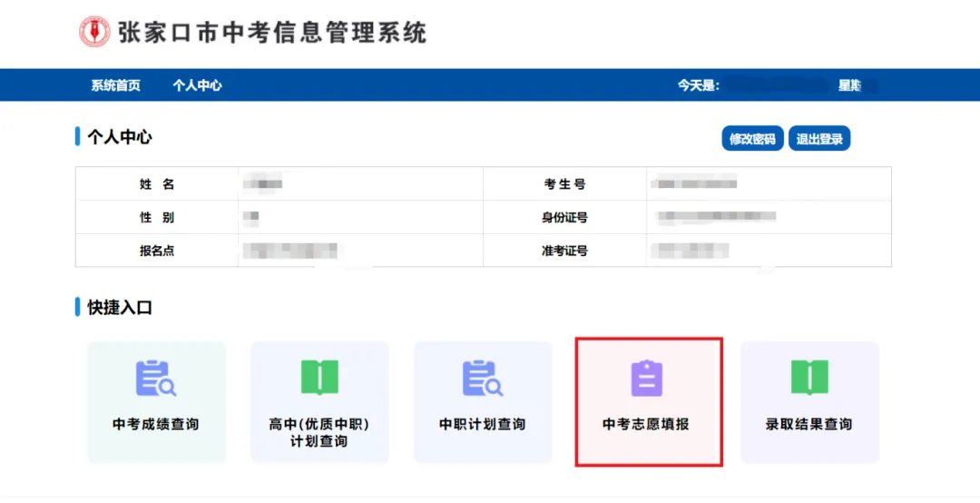The width and height of the screenshot is (980, 503).
Task: Click the red pen logo beside the system title
Action: click(94, 33)
